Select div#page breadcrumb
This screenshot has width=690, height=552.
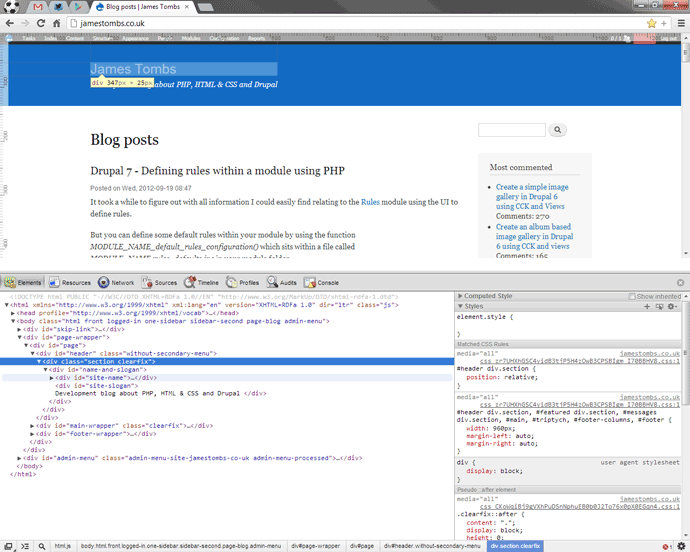click(x=362, y=546)
